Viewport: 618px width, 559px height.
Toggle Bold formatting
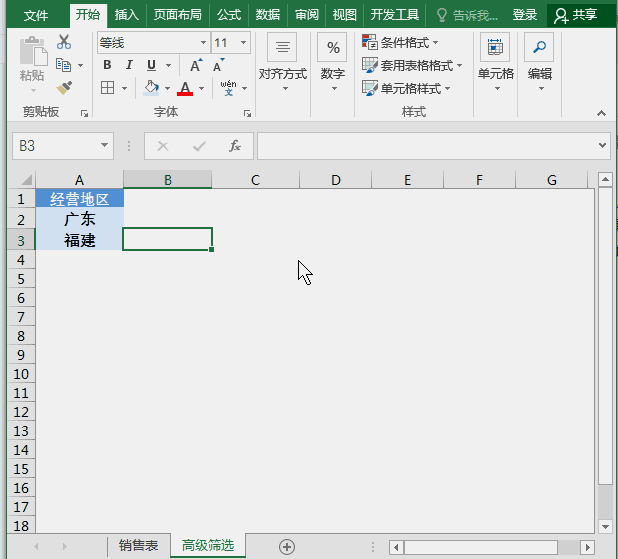(x=107, y=65)
